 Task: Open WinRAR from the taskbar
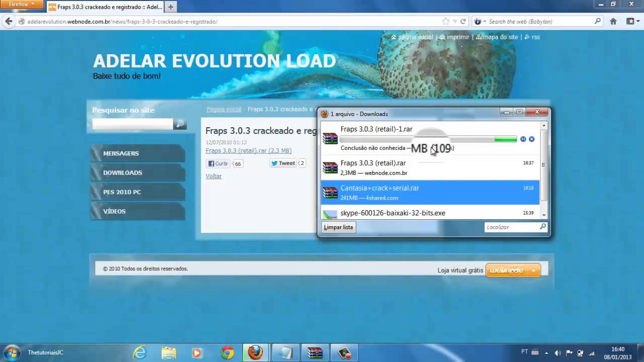(x=315, y=353)
